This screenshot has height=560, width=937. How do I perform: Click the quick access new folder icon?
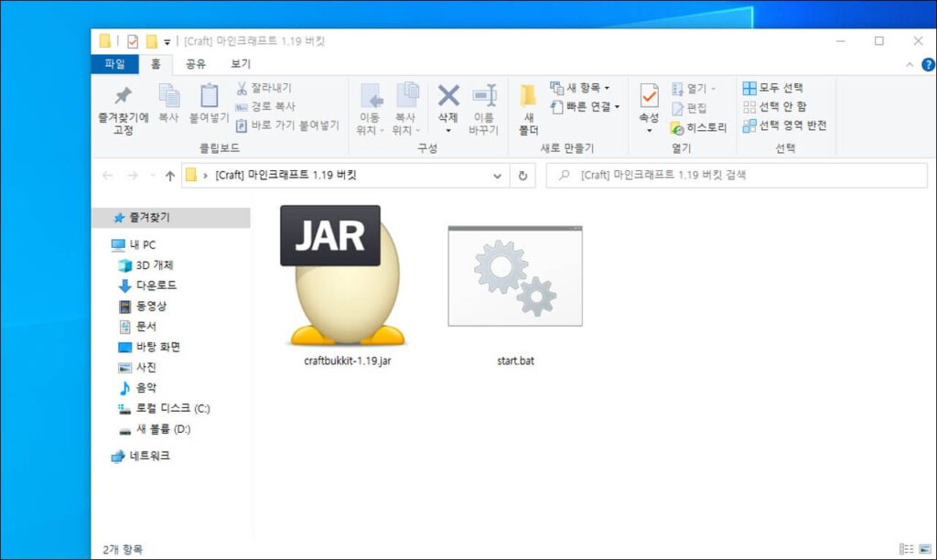[152, 41]
